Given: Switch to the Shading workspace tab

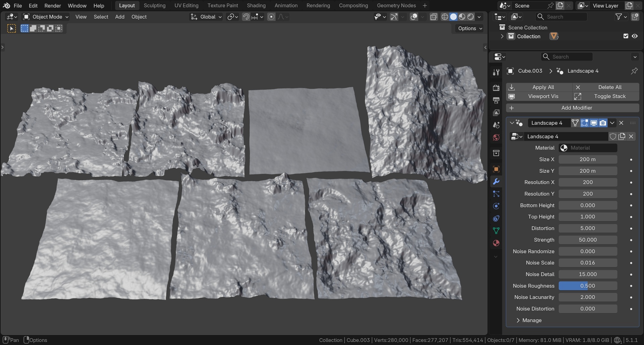Looking at the screenshot, I should click(256, 6).
